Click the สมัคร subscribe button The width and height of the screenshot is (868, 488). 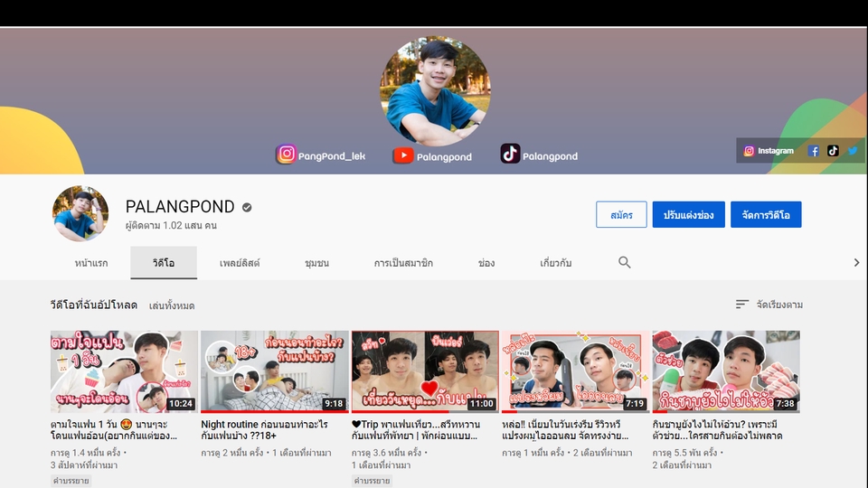tap(621, 215)
